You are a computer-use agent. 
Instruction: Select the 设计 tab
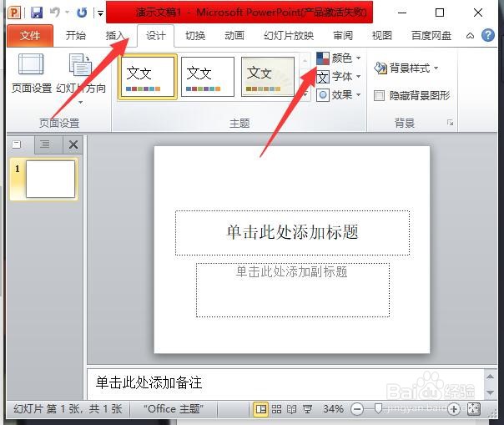point(156,35)
